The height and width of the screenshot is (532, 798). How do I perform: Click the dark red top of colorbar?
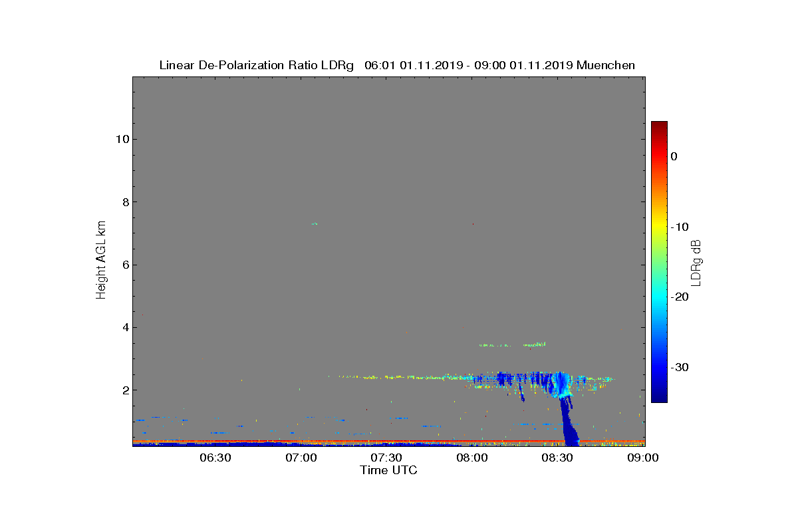click(659, 126)
